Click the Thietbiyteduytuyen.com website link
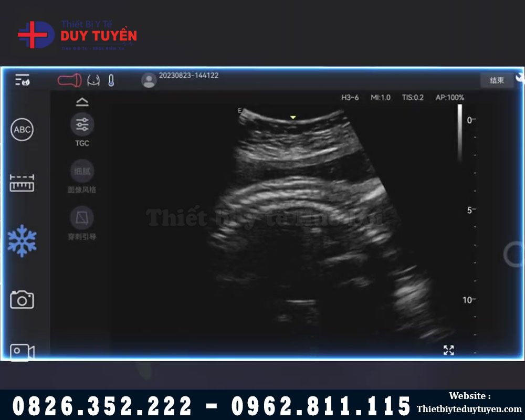This screenshot has height=420, width=525. tap(469, 409)
